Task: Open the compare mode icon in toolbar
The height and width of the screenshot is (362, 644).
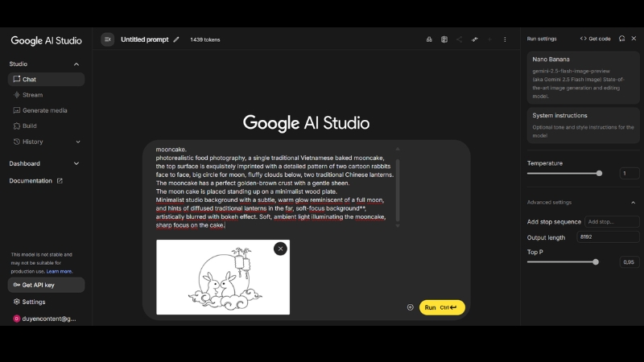Action: [x=444, y=39]
